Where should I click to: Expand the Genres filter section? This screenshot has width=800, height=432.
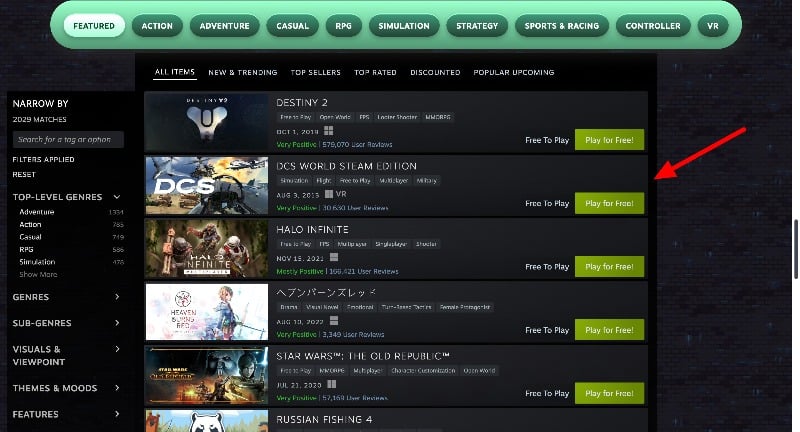(67, 297)
